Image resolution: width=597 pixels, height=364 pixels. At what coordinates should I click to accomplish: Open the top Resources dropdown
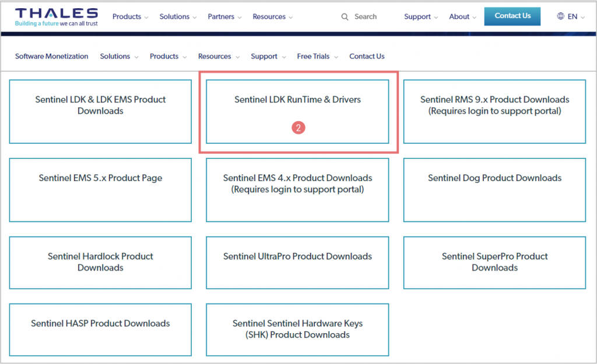pyautogui.click(x=272, y=17)
